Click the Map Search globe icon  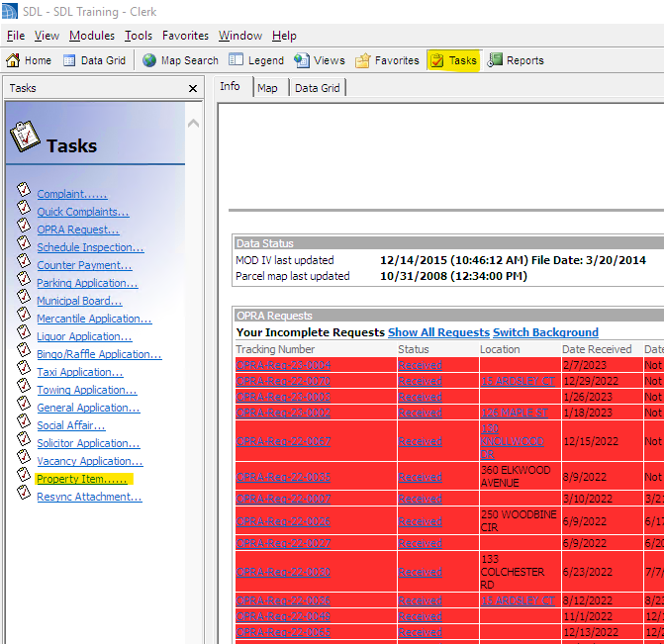click(x=149, y=60)
